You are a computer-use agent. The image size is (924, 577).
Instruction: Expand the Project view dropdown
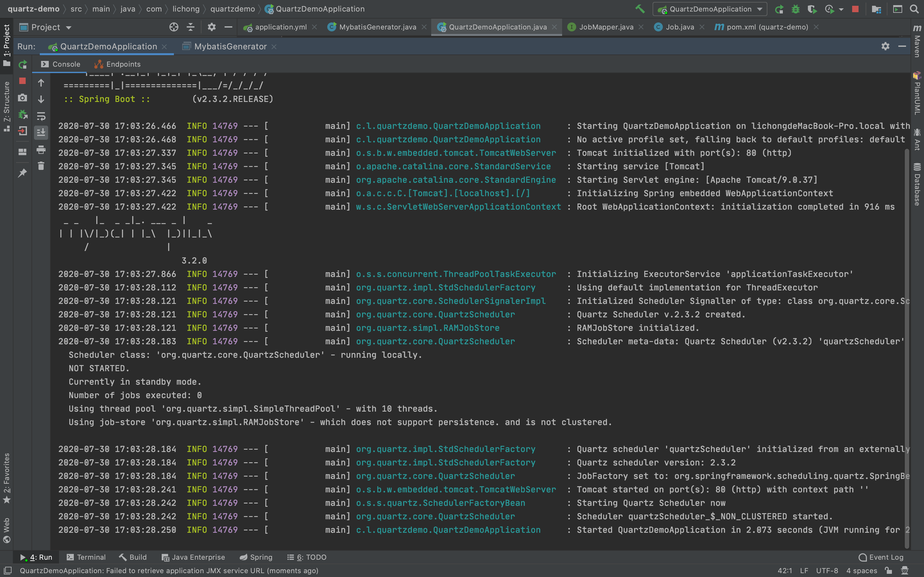click(x=69, y=28)
